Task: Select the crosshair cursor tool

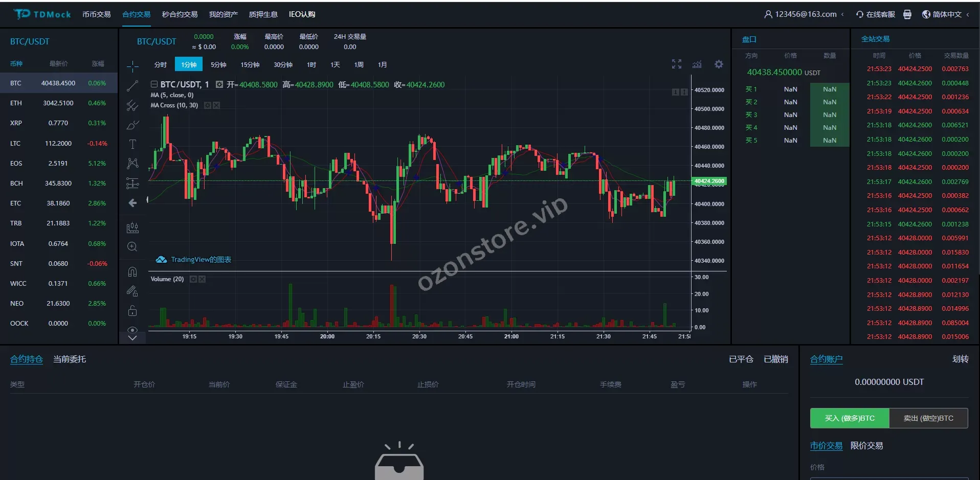Action: click(x=132, y=66)
